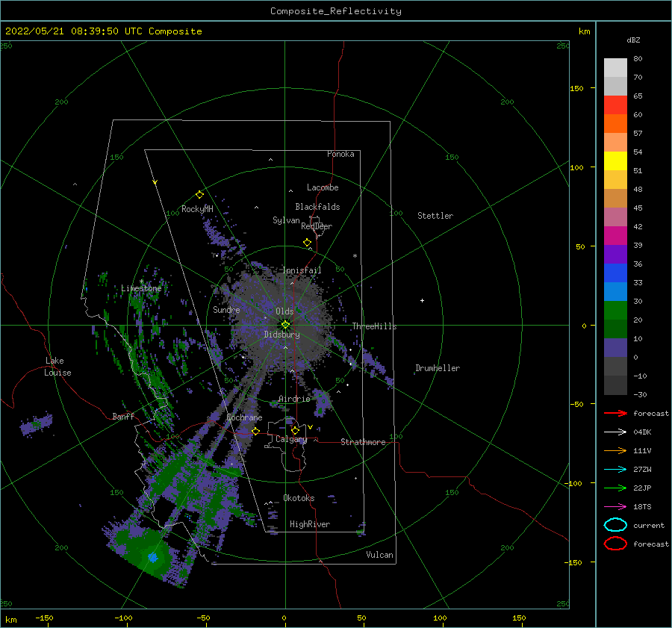
Task: Click the HighRiver city label
Action: coord(310,524)
